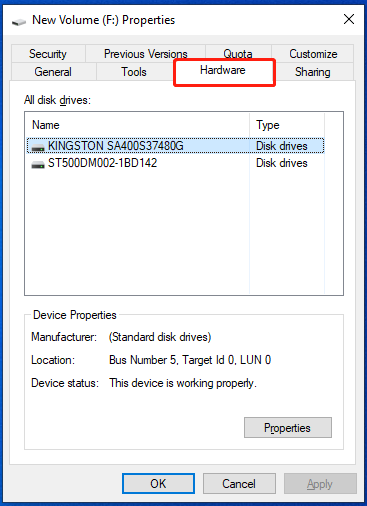
Task: Click the "All disk drives:" label
Action: [x=57, y=100]
